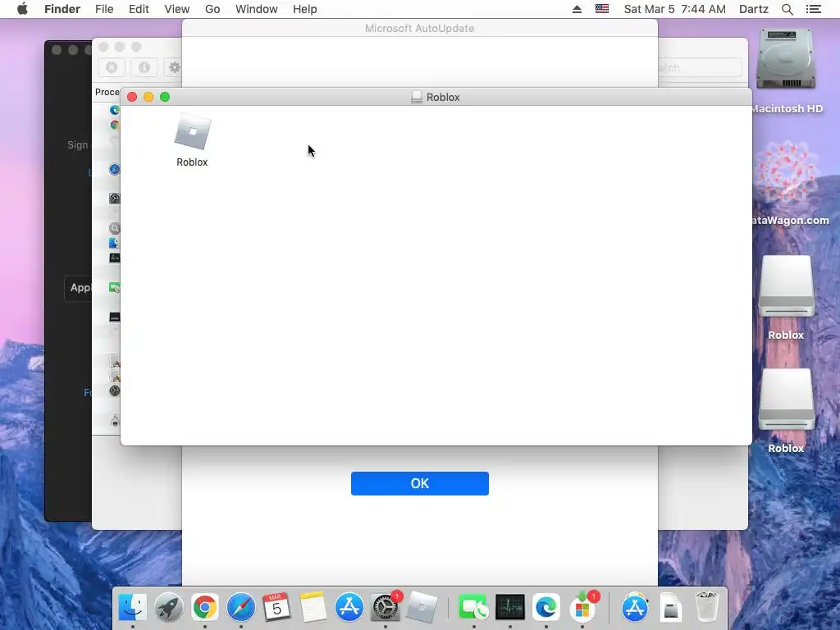Select the Macintosh HD desktop drive
Image resolution: width=840 pixels, height=630 pixels.
(786, 59)
